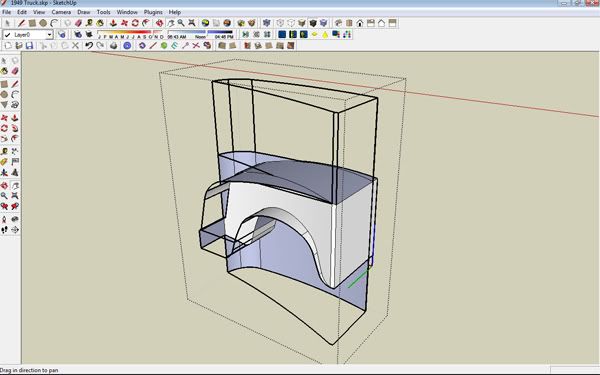This screenshot has width=600, height=375.
Task: Select Sandbox From Contours tool
Action: click(x=222, y=46)
